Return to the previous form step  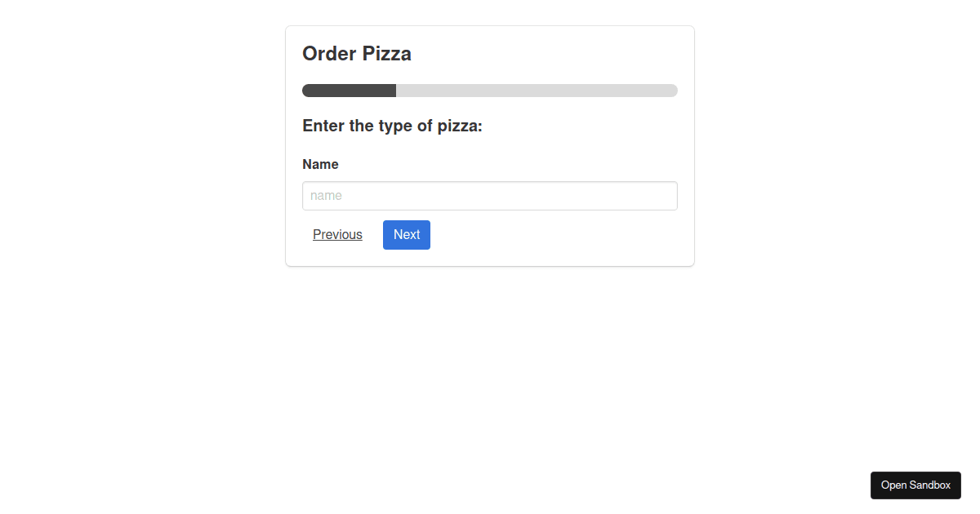click(337, 235)
